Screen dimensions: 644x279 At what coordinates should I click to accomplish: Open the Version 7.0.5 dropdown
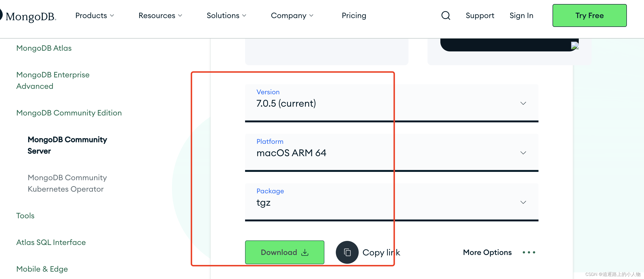coord(392,103)
